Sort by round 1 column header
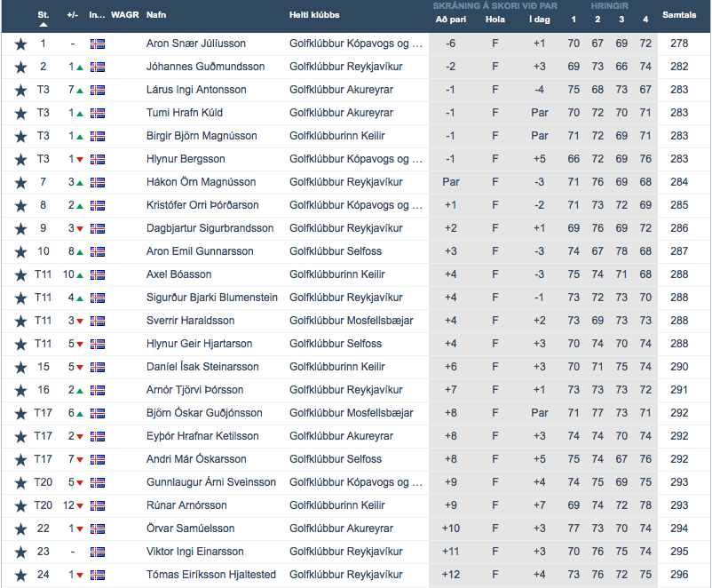The width and height of the screenshot is (712, 588). (574, 20)
